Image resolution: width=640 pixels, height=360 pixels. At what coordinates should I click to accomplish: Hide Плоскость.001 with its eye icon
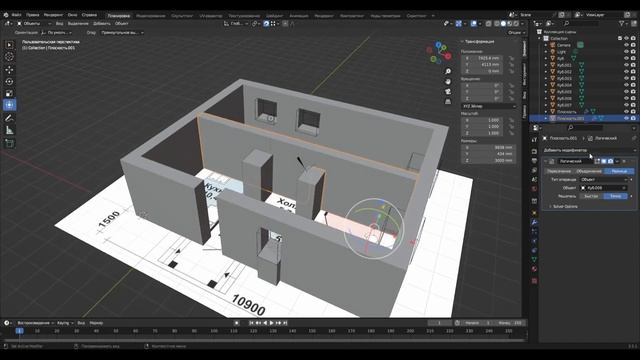coord(627,118)
